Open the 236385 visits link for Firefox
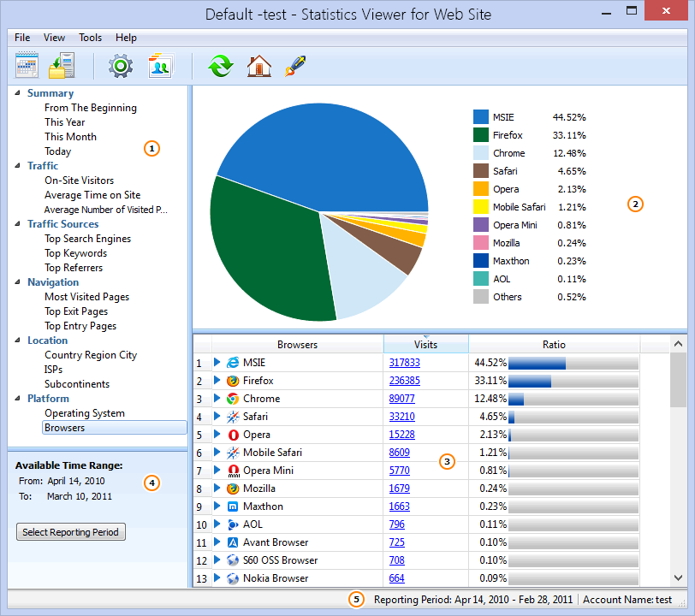 404,381
